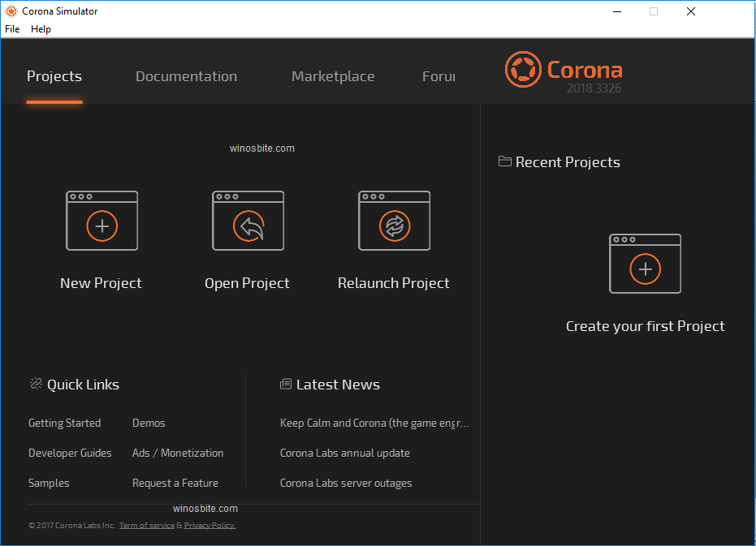Minimize the Corona Simulator window
The image size is (756, 546).
tap(617, 11)
